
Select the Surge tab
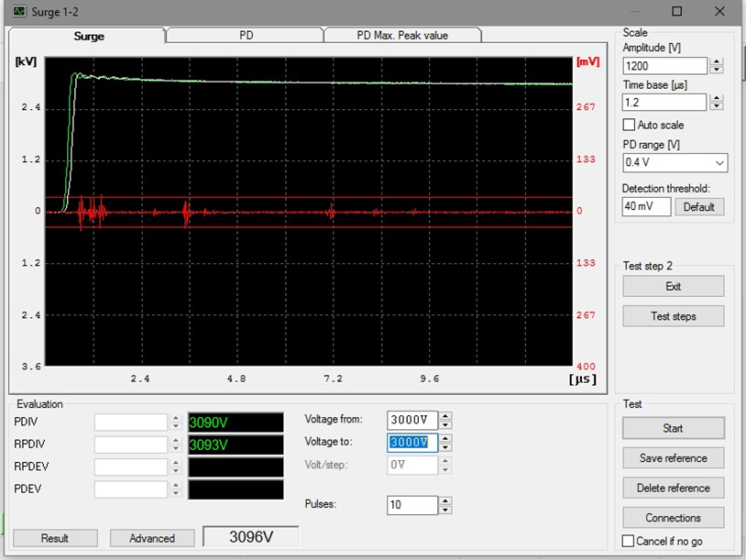point(89,36)
